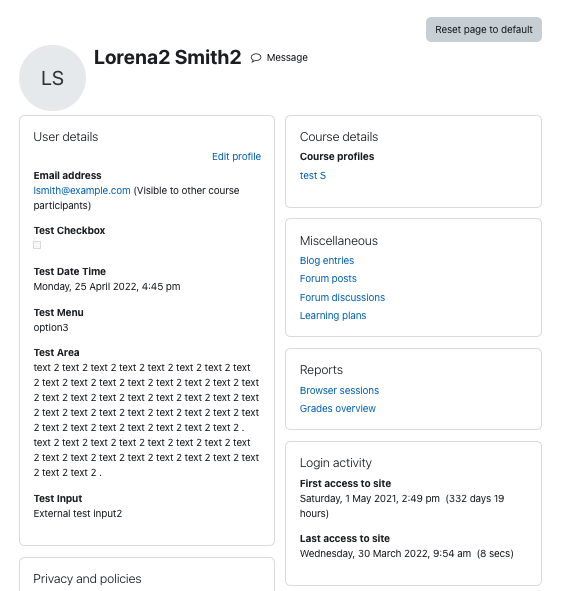562x591 pixels.
Task: Click the User details section heading
Action: [66, 137]
